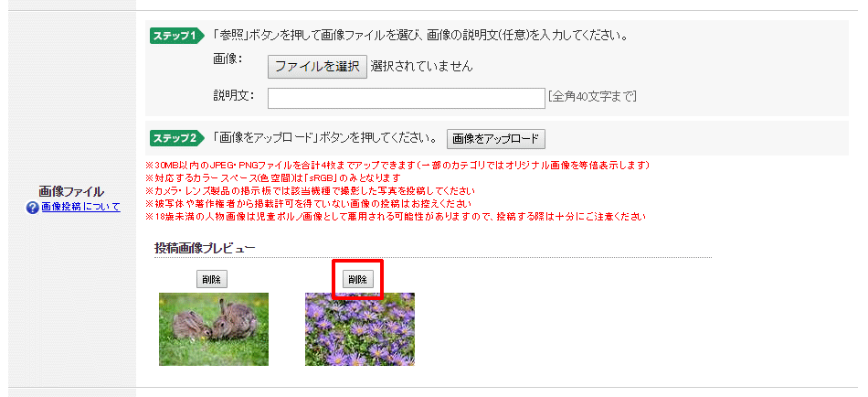This screenshot has height=397, width=868.
Task: Click the green ステップ1 badge
Action: 176,37
